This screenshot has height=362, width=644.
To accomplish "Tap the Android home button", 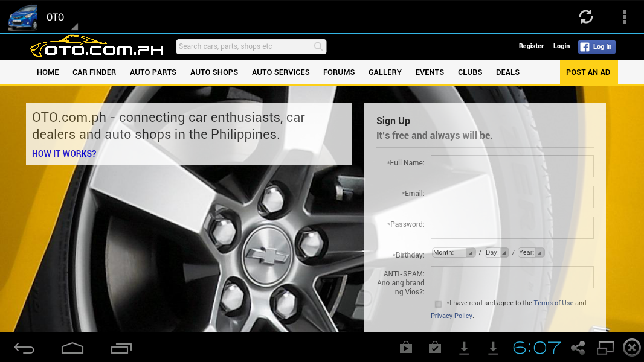I will click(72, 348).
